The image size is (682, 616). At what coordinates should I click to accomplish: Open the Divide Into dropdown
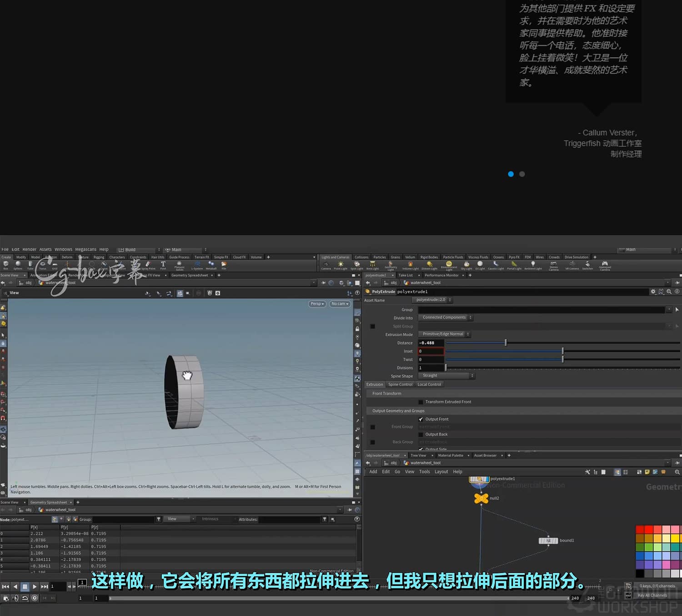coord(445,318)
